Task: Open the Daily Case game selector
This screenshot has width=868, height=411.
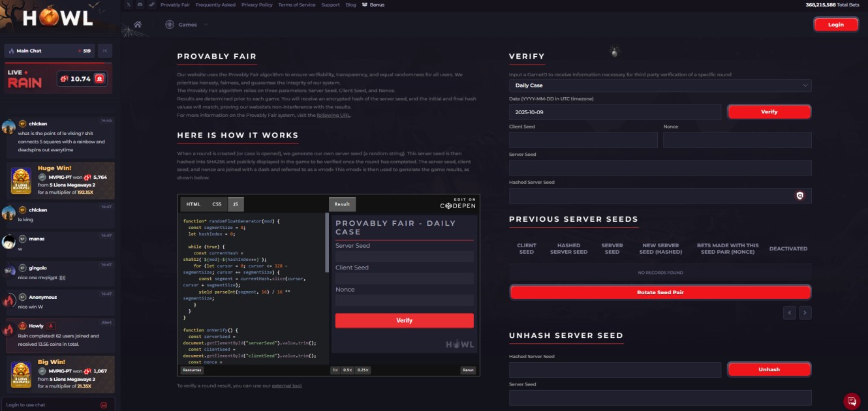Action: click(x=660, y=85)
